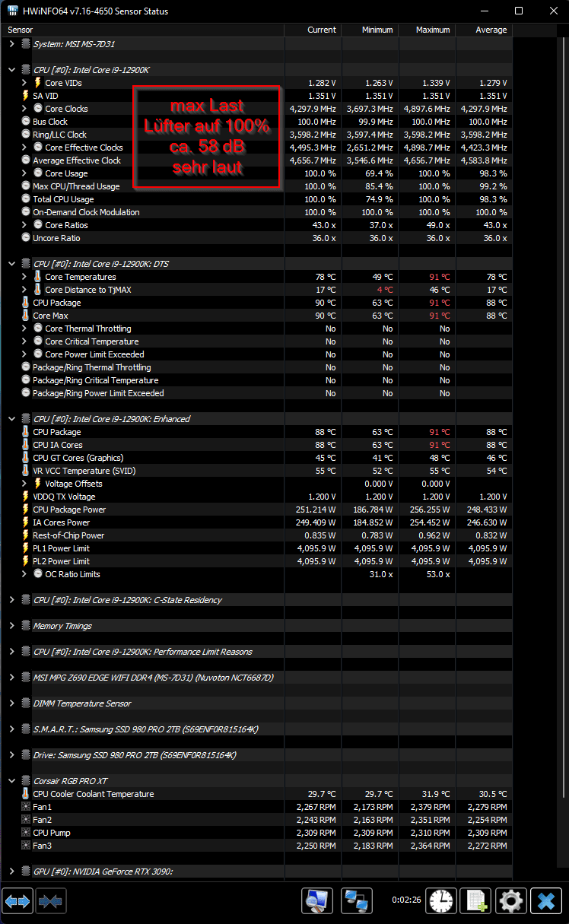This screenshot has height=924, width=569.
Task: Click the Sensor column header
Action: click(143, 30)
